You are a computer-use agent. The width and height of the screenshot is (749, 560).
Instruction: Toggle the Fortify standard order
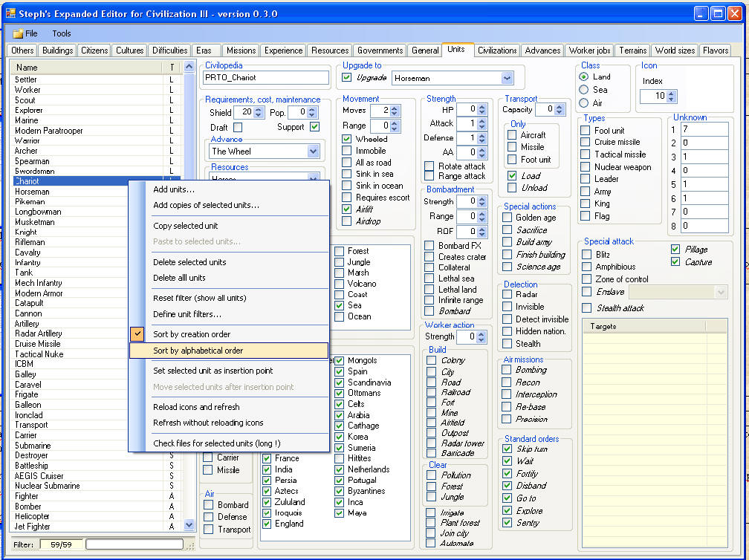(508, 474)
